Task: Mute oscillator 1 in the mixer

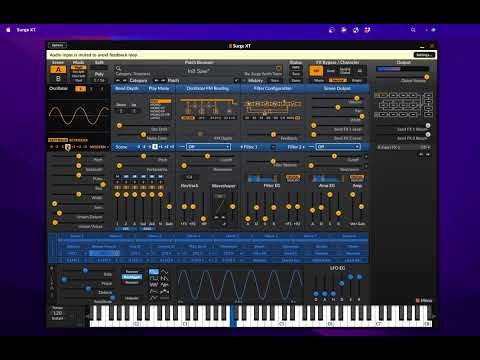Action: (x=117, y=176)
